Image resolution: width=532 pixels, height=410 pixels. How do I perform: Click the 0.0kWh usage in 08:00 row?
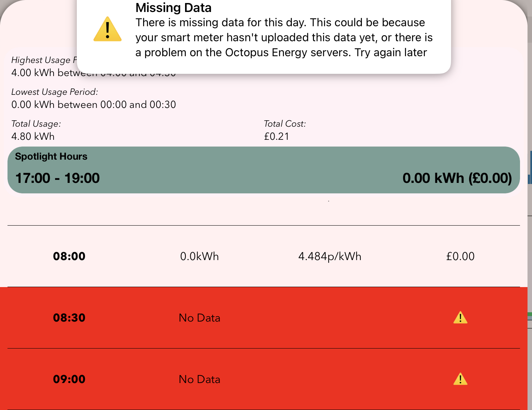(199, 256)
